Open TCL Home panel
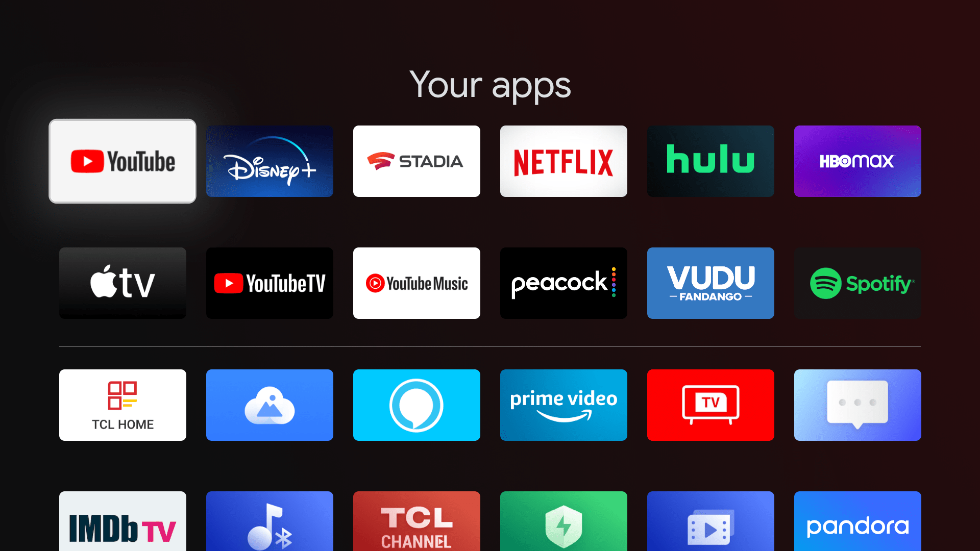This screenshot has width=980, height=551. click(x=122, y=405)
